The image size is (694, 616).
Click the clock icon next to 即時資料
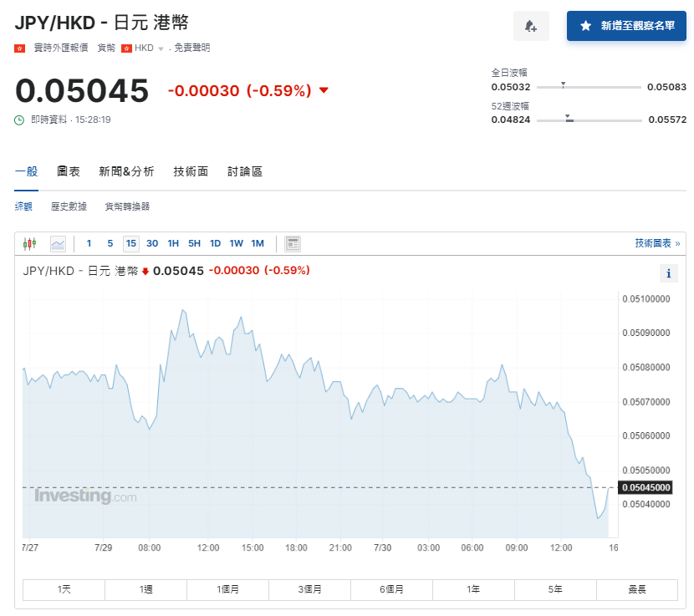pyautogui.click(x=19, y=120)
